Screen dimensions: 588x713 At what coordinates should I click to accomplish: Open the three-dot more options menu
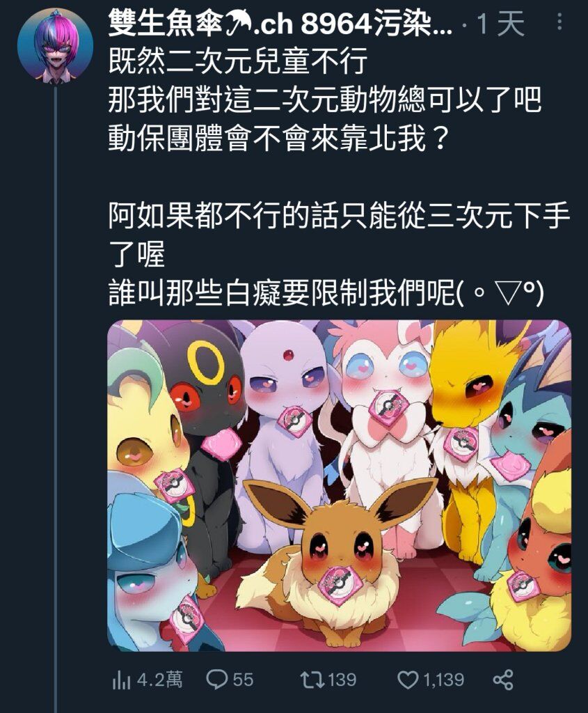click(559, 21)
